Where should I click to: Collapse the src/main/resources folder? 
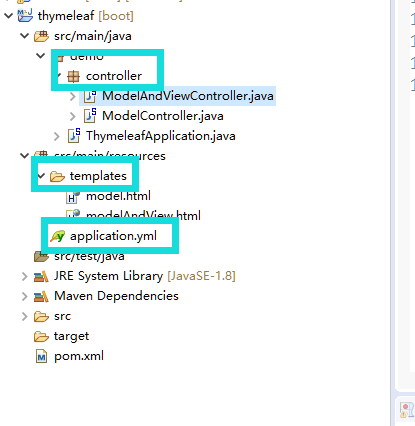point(24,156)
